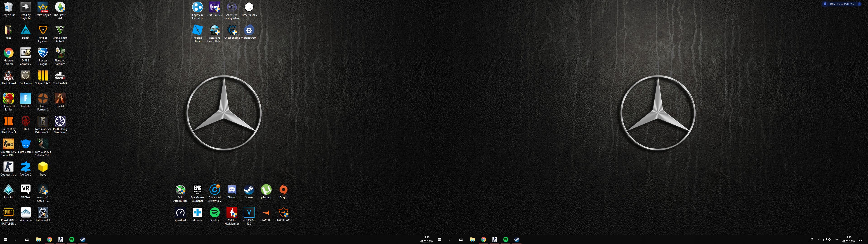This screenshot has height=244, width=868.
Task: Select the Plants vs. Zombies icon
Action: [60, 56]
